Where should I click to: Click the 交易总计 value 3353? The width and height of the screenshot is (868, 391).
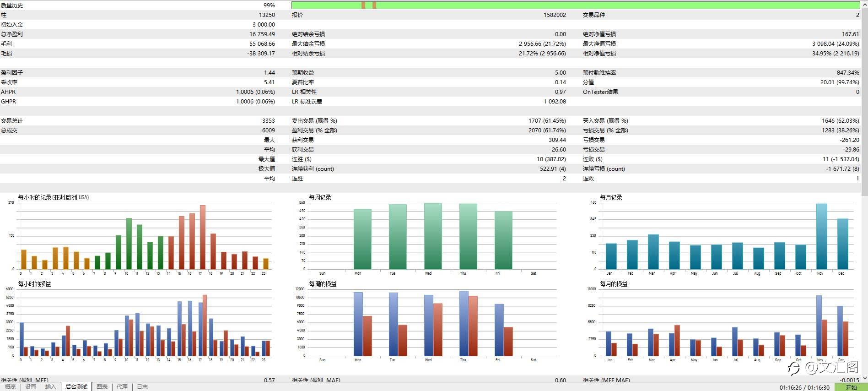[x=269, y=121]
